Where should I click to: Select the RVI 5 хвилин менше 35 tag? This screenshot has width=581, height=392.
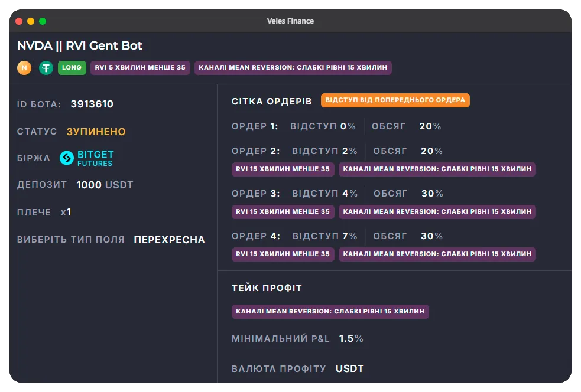(140, 68)
